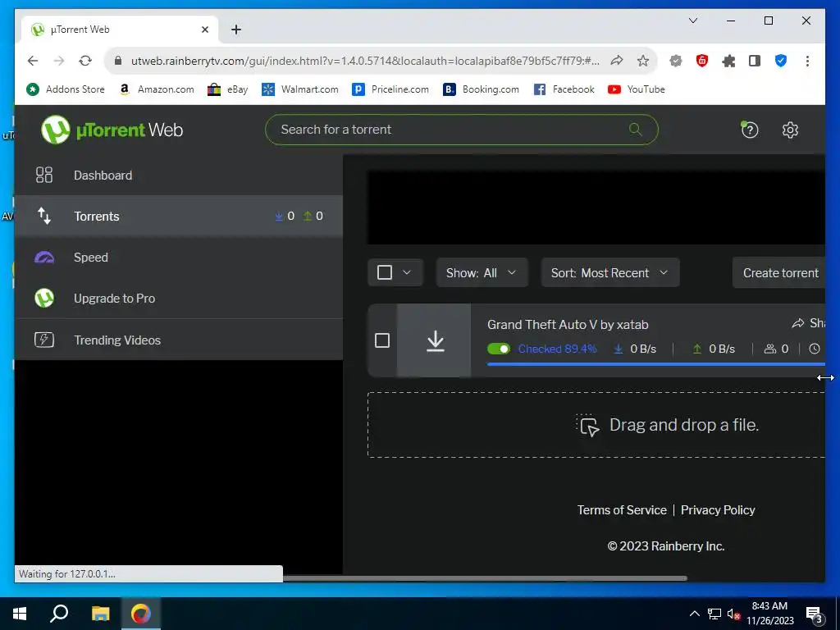This screenshot has height=630, width=840.
Task: Go back with the browser back arrow
Action: click(x=33, y=61)
